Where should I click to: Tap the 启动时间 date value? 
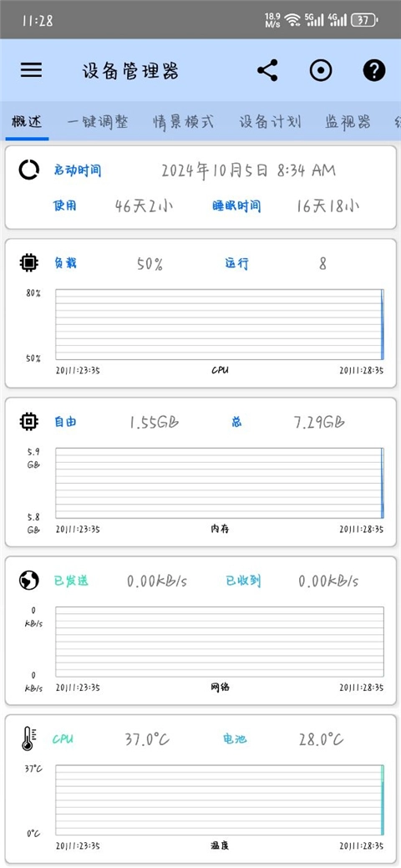click(249, 170)
